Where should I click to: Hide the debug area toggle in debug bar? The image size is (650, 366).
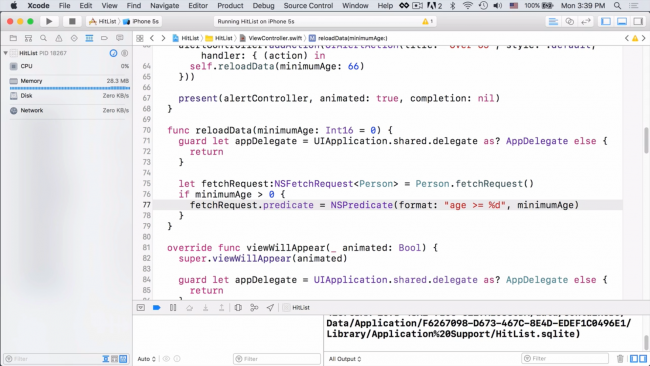point(141,308)
